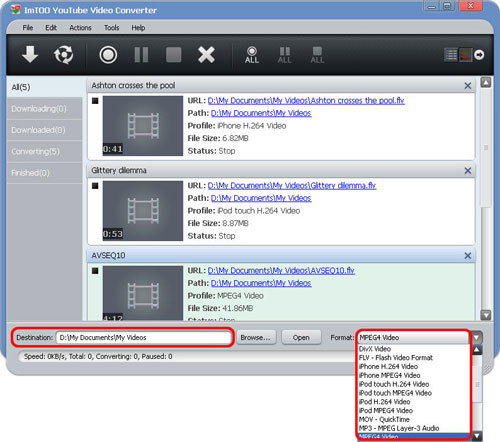Open Path link of Glittery dilemma
Screen dimensions: 500x442
(x=261, y=198)
